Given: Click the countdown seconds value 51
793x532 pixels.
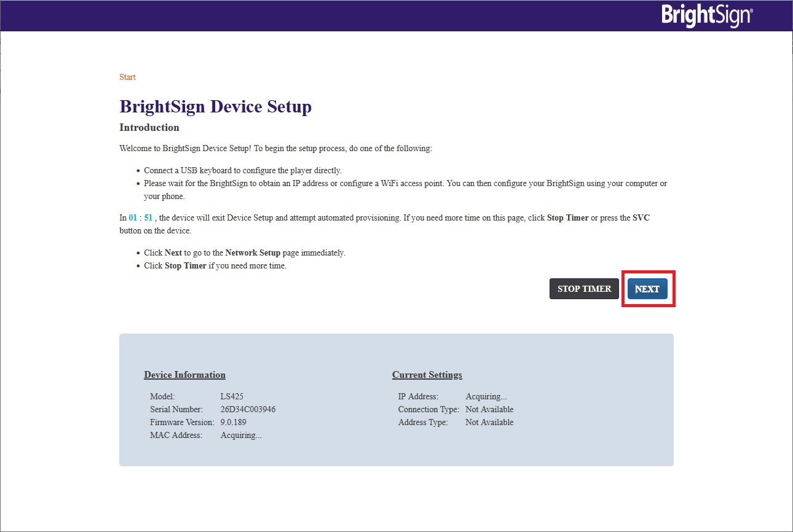Looking at the screenshot, I should point(148,217).
